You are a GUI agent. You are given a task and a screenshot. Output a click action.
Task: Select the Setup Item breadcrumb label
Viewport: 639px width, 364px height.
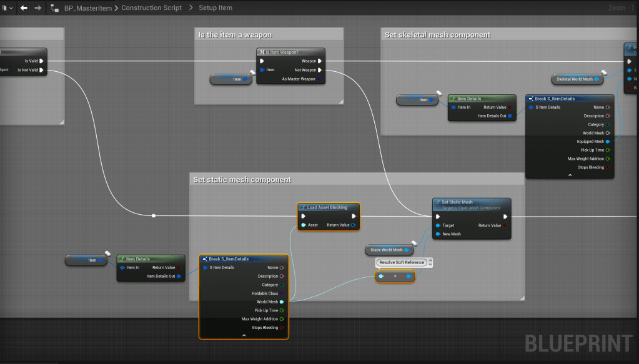[x=215, y=8]
